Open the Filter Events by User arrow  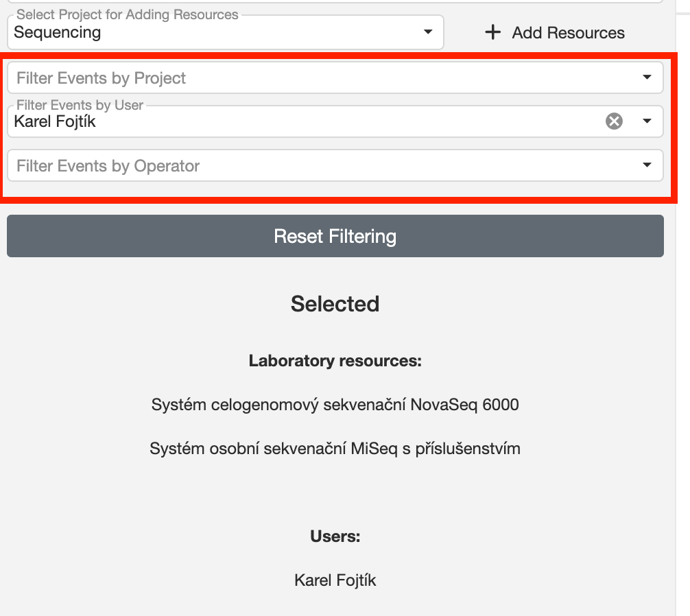[647, 121]
